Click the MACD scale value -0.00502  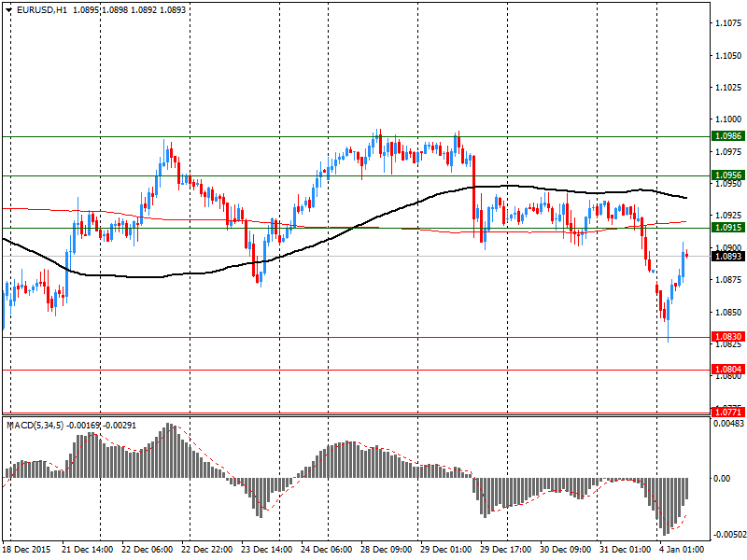(728, 534)
